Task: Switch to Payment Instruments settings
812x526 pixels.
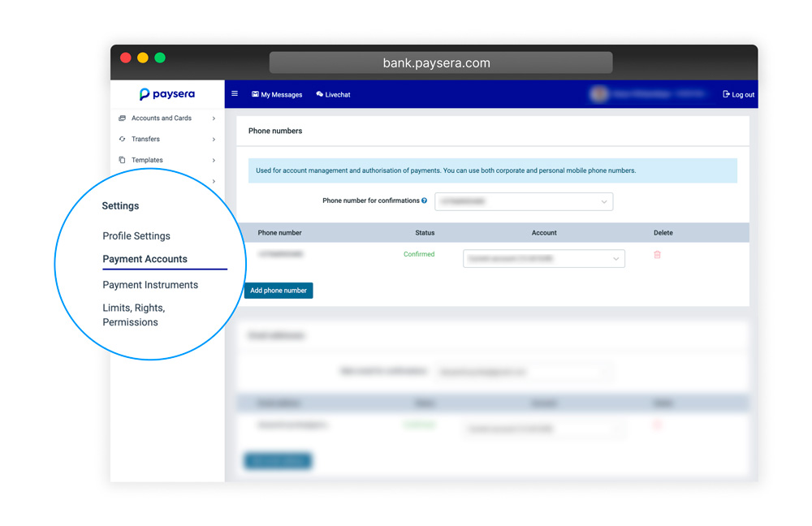Action: (149, 285)
